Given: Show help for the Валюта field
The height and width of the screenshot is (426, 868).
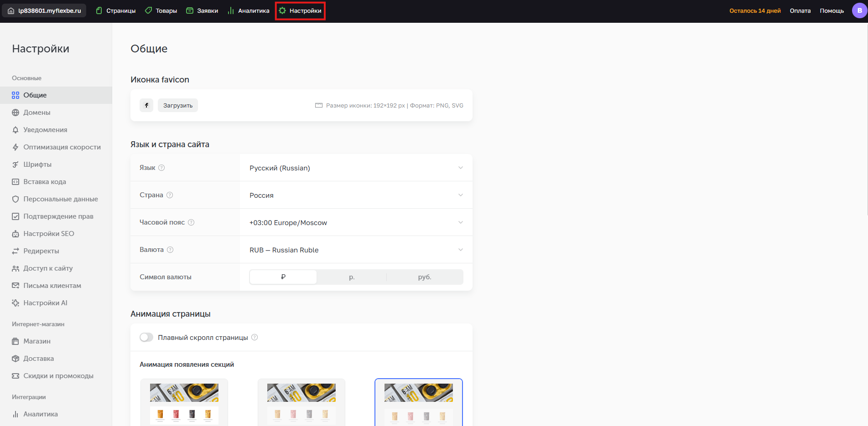Looking at the screenshot, I should point(170,250).
